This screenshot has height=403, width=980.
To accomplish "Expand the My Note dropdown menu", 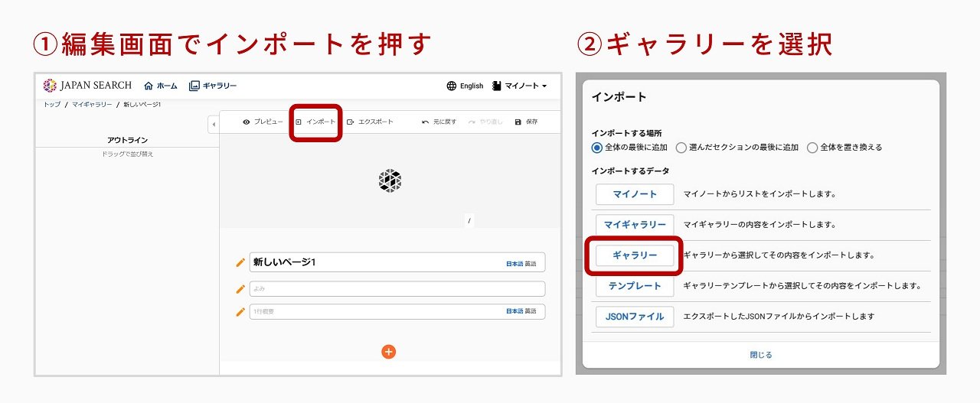I will (520, 86).
